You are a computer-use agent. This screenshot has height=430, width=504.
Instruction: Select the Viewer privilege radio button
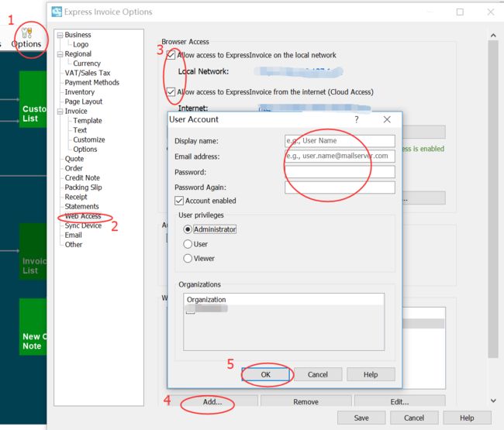[x=188, y=259]
